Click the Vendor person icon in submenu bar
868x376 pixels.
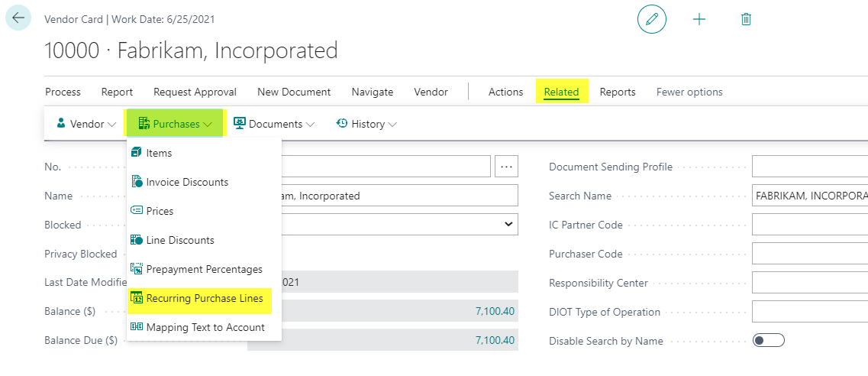pyautogui.click(x=61, y=124)
